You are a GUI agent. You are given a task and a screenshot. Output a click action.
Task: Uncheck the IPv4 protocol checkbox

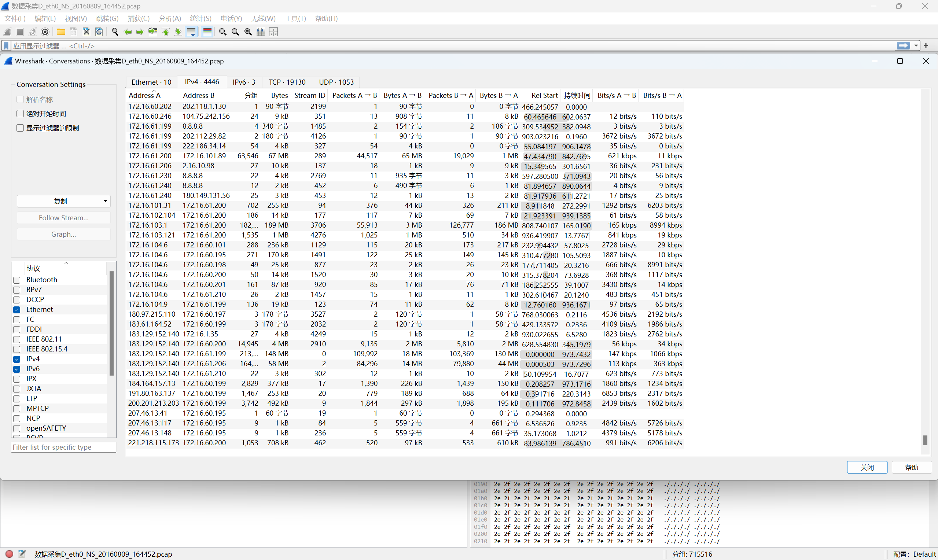tap(16, 359)
